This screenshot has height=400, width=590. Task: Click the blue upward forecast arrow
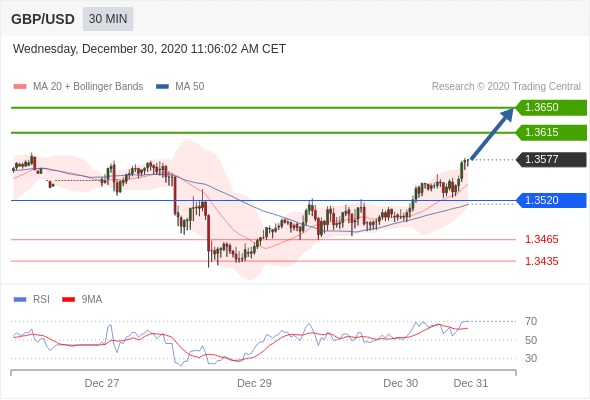(x=492, y=134)
